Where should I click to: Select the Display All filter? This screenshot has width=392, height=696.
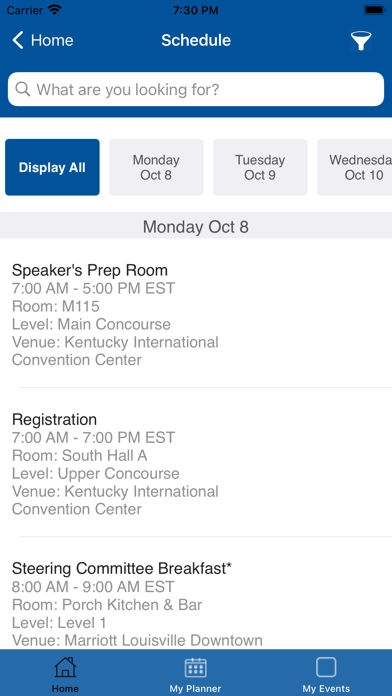[52, 167]
